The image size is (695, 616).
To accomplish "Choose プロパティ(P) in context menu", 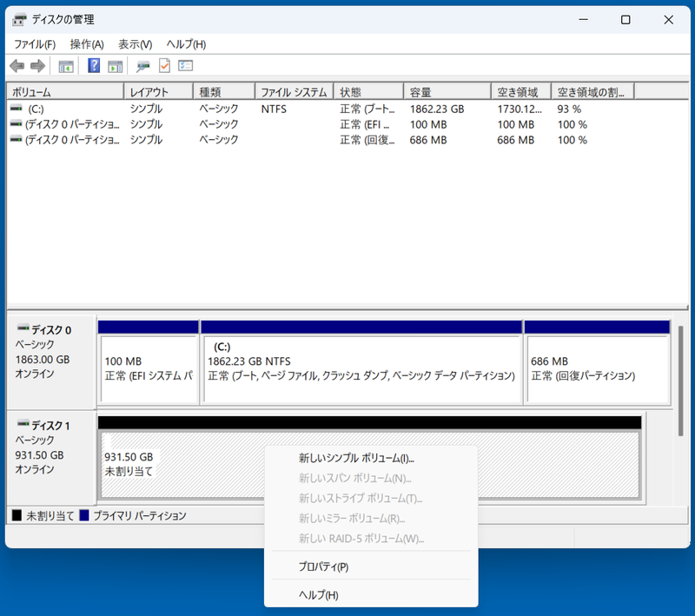I will (x=371, y=566).
